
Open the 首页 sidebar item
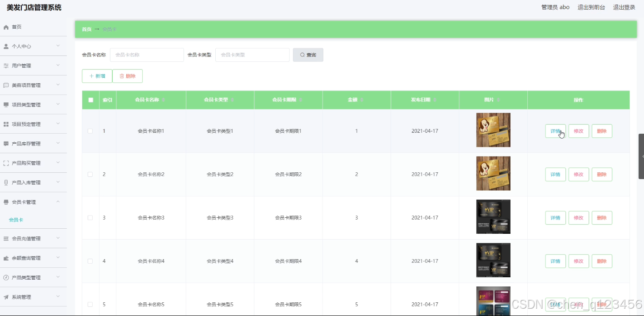[33, 27]
